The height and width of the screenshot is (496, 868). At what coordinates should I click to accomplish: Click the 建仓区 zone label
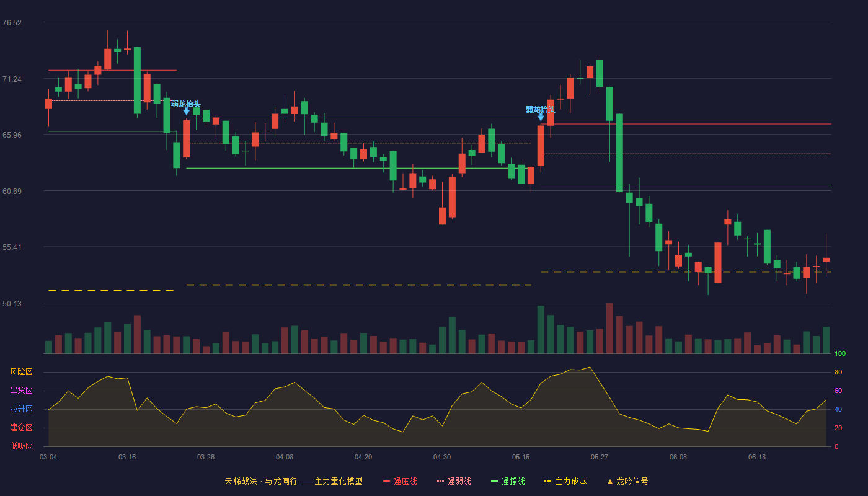[21, 428]
